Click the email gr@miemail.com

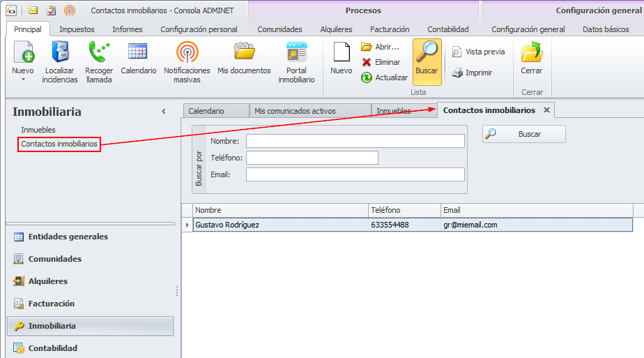pyautogui.click(x=470, y=225)
